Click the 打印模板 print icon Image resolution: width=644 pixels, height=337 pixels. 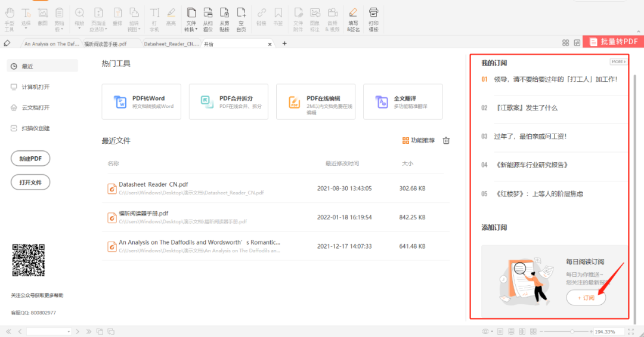[x=373, y=17]
